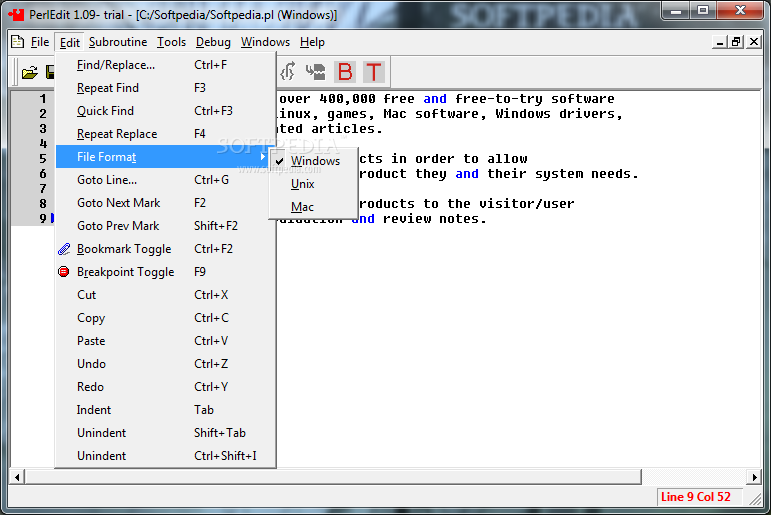Click the document icon beside File menu
771x515 pixels.
point(18,42)
